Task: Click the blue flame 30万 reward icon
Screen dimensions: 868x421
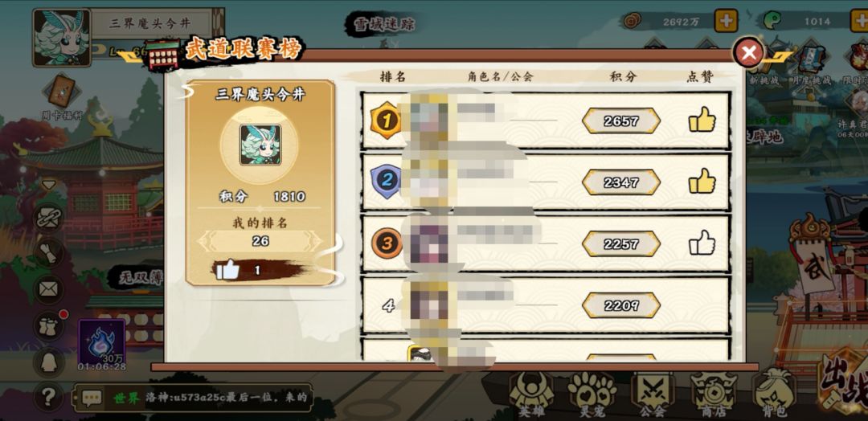Action: [102, 342]
